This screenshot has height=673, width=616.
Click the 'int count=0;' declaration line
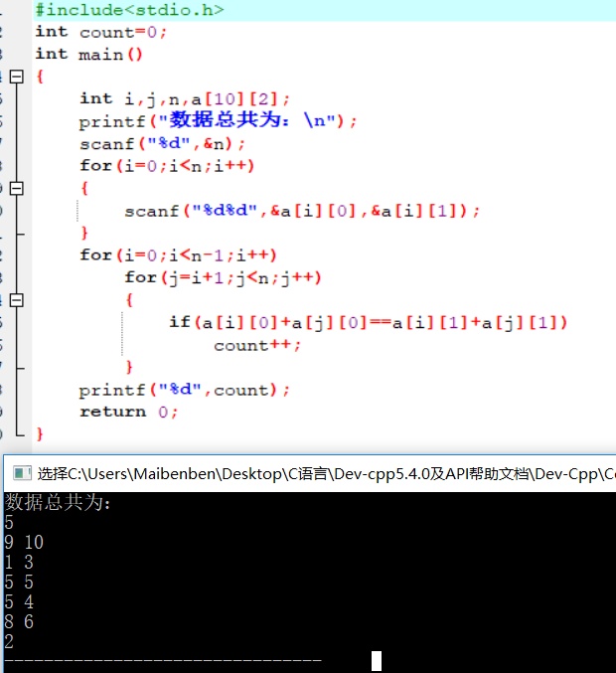click(x=101, y=32)
